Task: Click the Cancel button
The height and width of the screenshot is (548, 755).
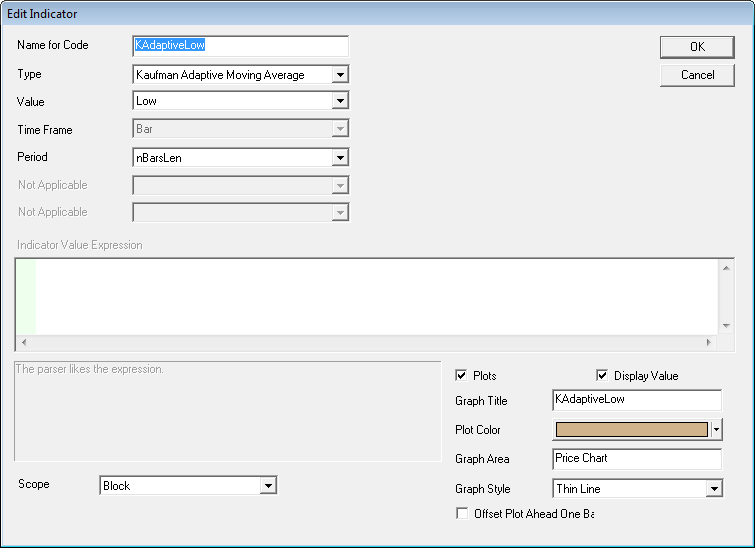Action: [x=697, y=75]
